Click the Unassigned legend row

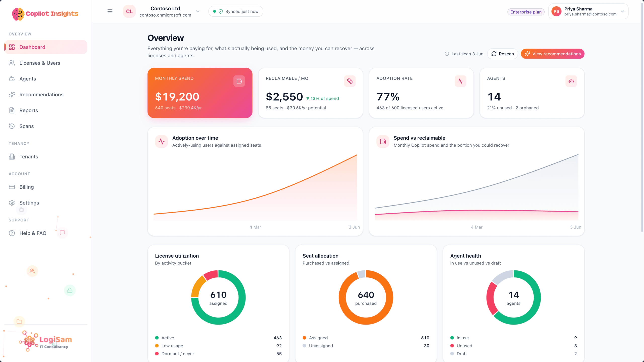pyautogui.click(x=366, y=346)
